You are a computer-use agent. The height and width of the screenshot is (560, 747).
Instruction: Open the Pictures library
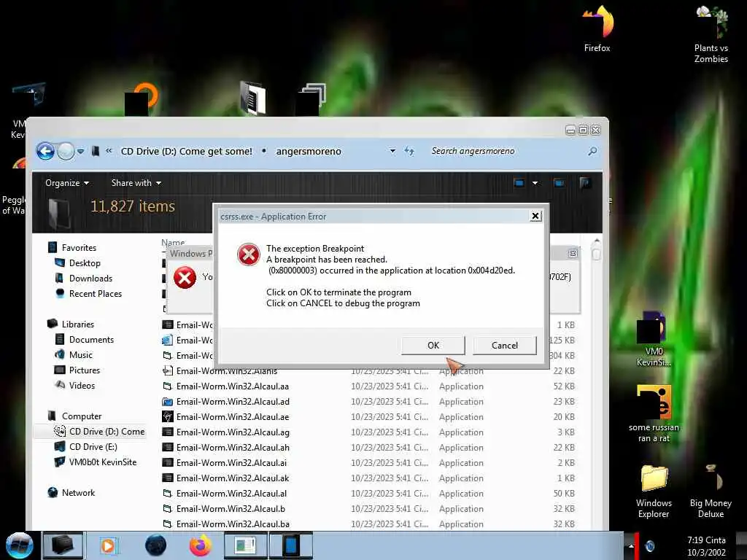coord(77,370)
